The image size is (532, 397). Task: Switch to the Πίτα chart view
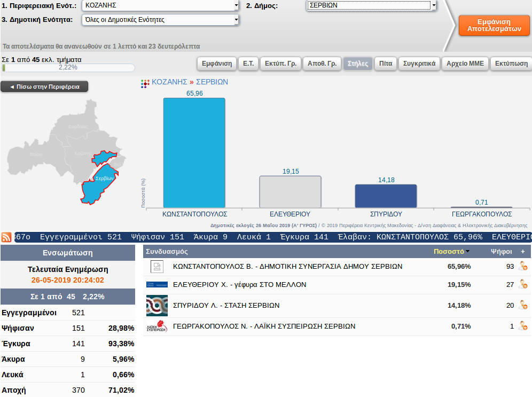pos(386,64)
